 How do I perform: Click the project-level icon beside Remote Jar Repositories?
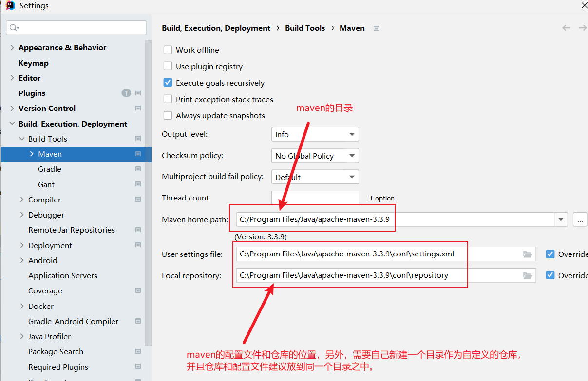pyautogui.click(x=138, y=230)
